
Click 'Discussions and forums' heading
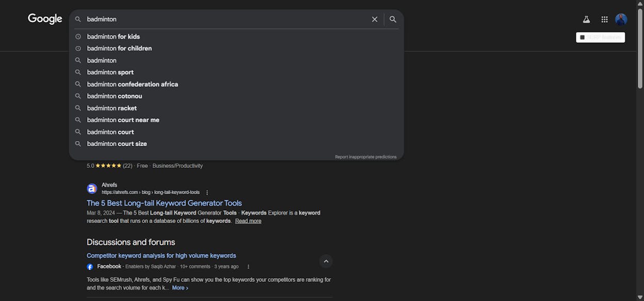pos(131,242)
